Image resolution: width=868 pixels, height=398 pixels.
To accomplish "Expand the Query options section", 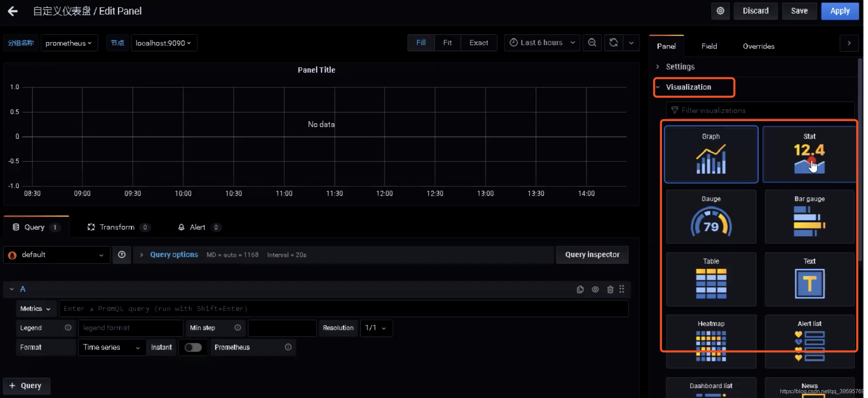I will [x=141, y=254].
